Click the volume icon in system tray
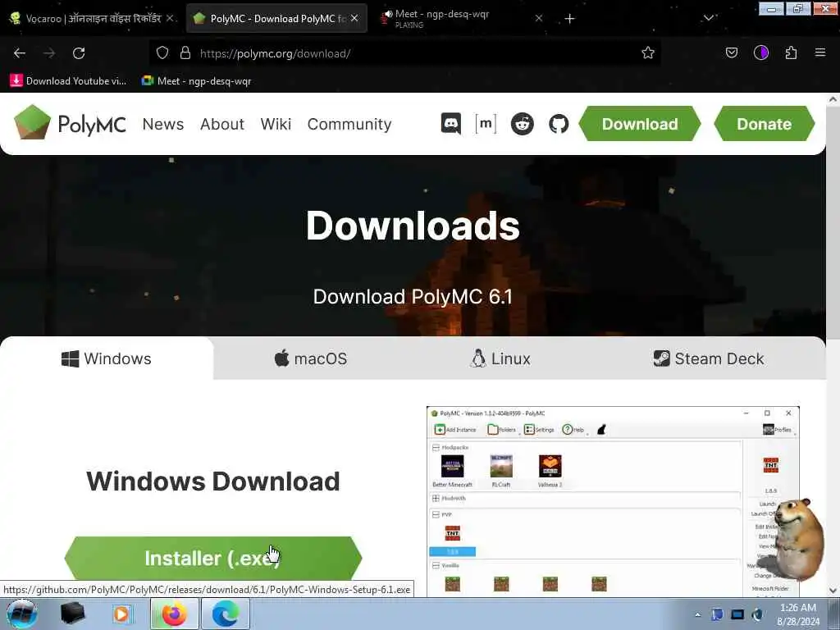This screenshot has width=840, height=630. coord(757,614)
